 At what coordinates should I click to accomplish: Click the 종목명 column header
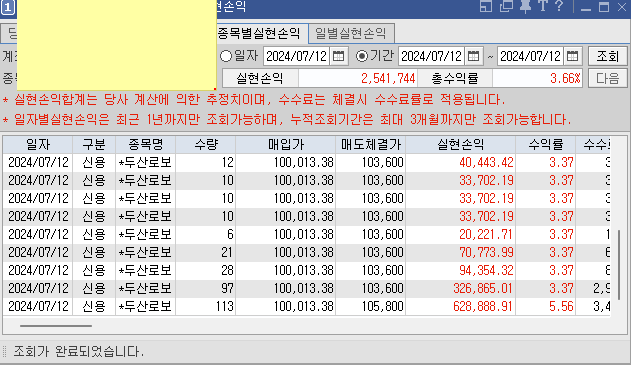click(x=145, y=144)
